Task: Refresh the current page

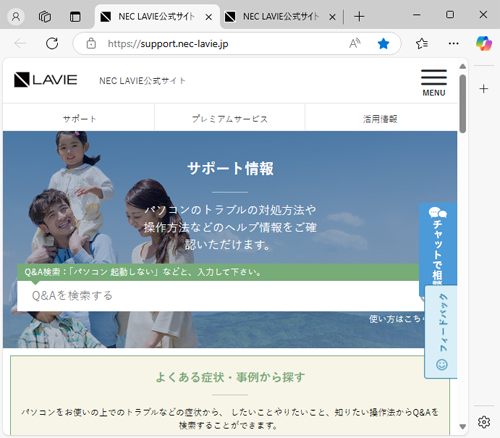Action: click(52, 43)
